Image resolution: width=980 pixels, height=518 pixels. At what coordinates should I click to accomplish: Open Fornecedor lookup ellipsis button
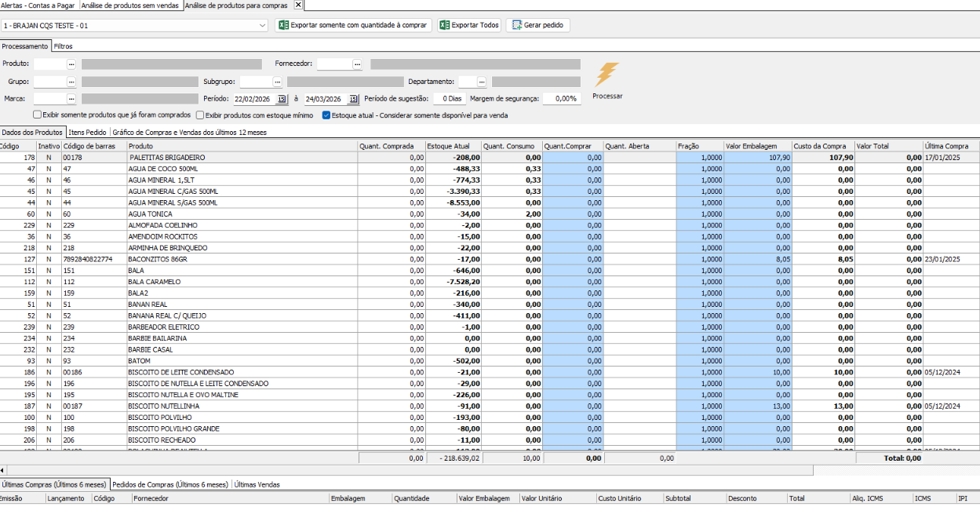(x=357, y=64)
